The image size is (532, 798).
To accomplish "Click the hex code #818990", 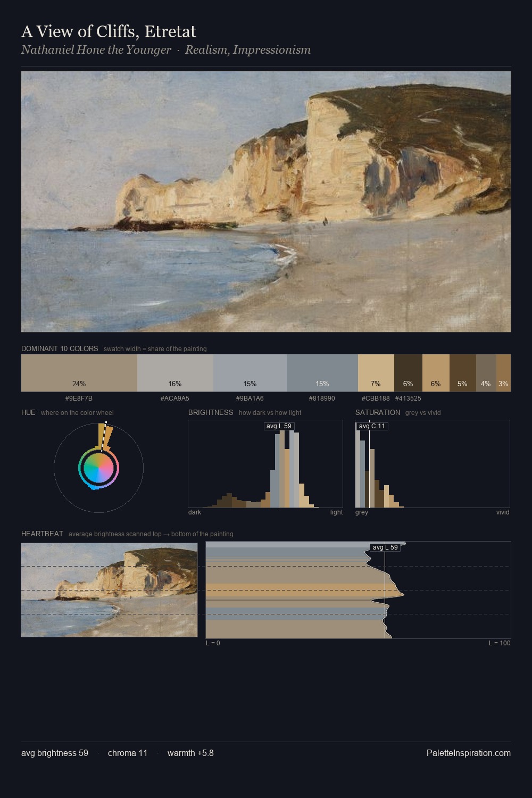I will tap(322, 398).
